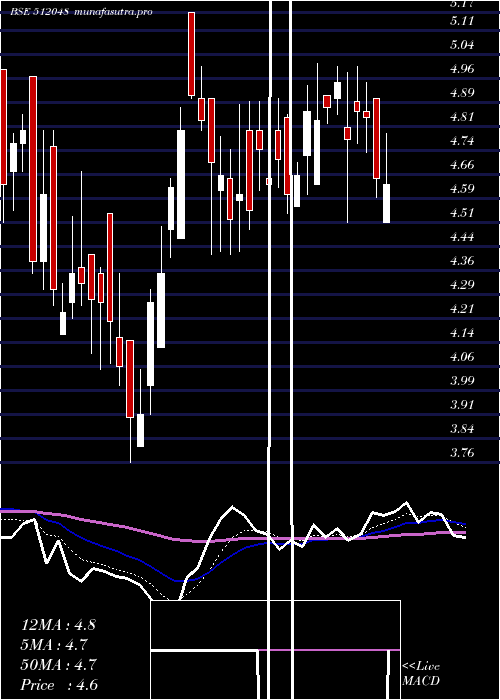Click the blue moving average line in the lower panel
Viewport: 500px width, 700px height.
(112, 550)
